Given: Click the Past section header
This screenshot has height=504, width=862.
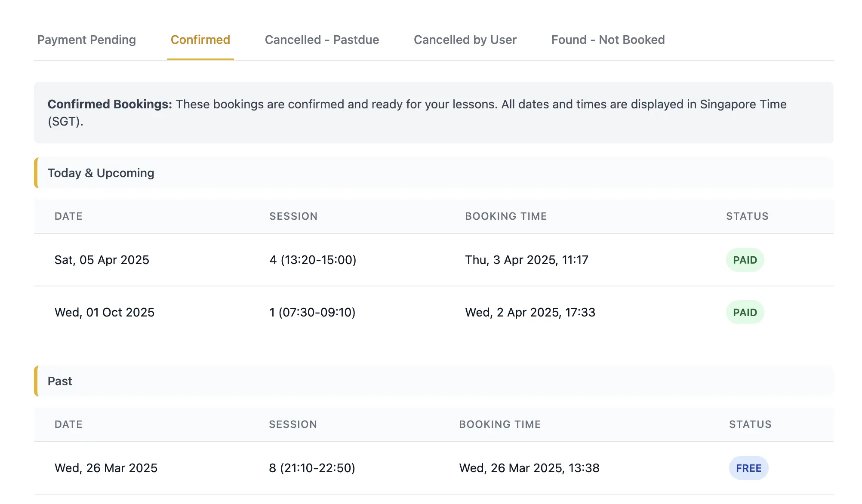Looking at the screenshot, I should [x=60, y=381].
